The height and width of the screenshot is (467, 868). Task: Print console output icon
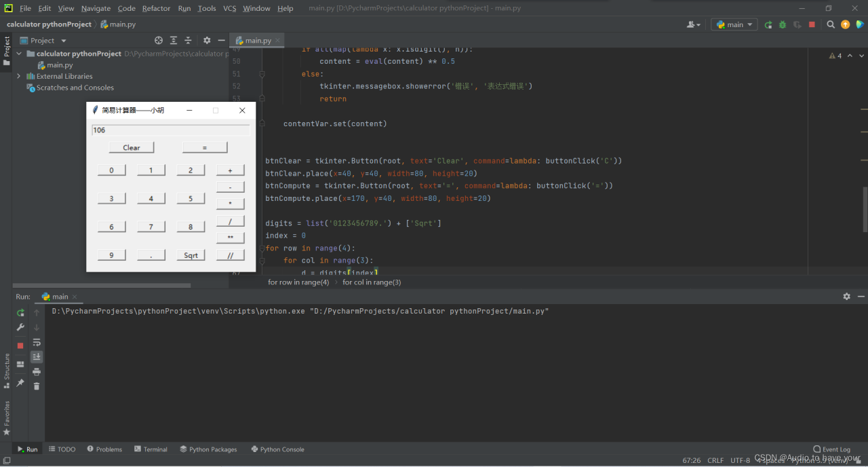(37, 372)
